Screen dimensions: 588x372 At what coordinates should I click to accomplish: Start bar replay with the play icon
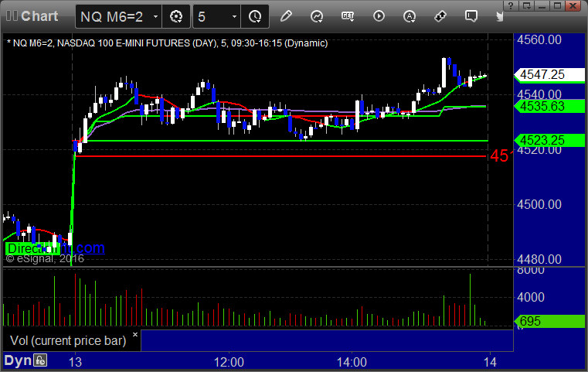click(x=379, y=16)
